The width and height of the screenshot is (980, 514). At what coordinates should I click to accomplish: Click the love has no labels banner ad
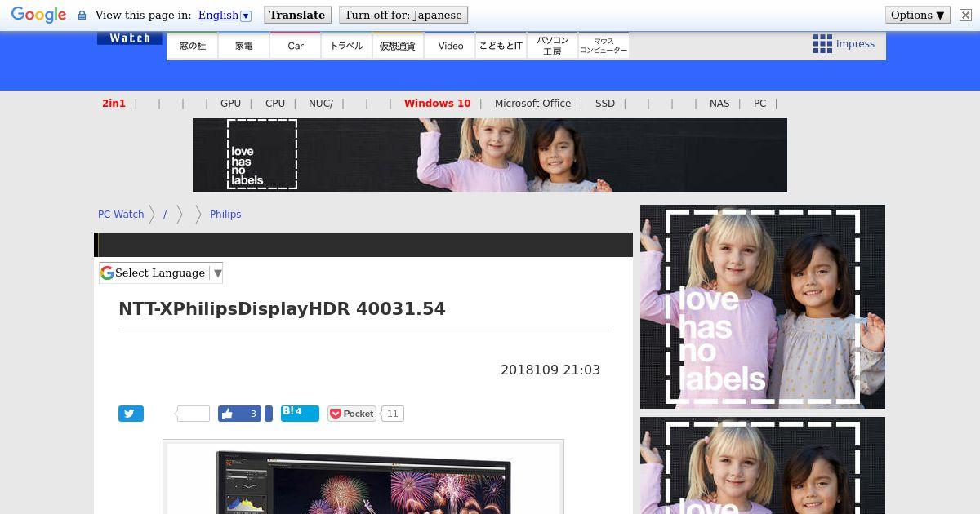click(x=490, y=155)
